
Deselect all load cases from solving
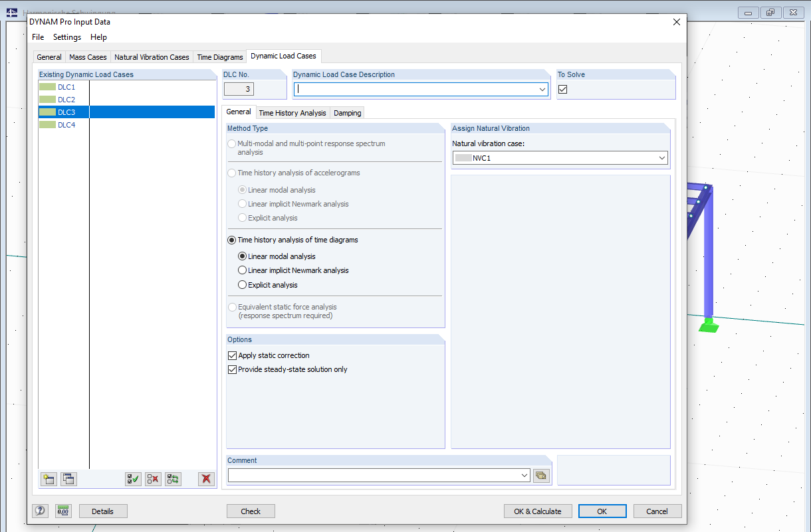(152, 479)
